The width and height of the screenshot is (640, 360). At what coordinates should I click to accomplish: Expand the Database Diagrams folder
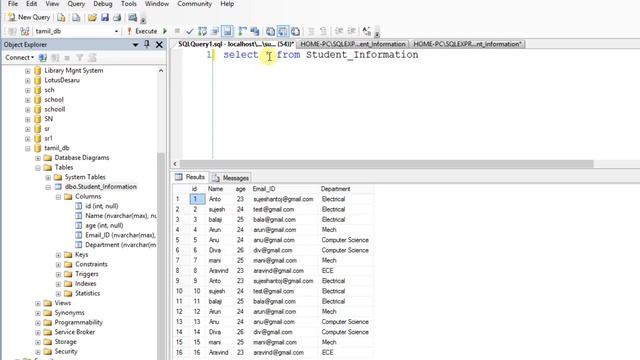click(x=38, y=158)
